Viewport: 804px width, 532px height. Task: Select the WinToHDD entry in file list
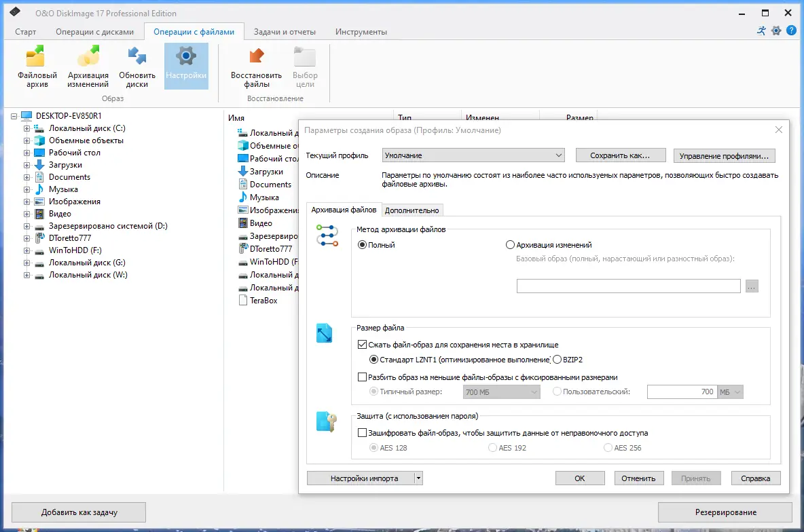[268, 262]
